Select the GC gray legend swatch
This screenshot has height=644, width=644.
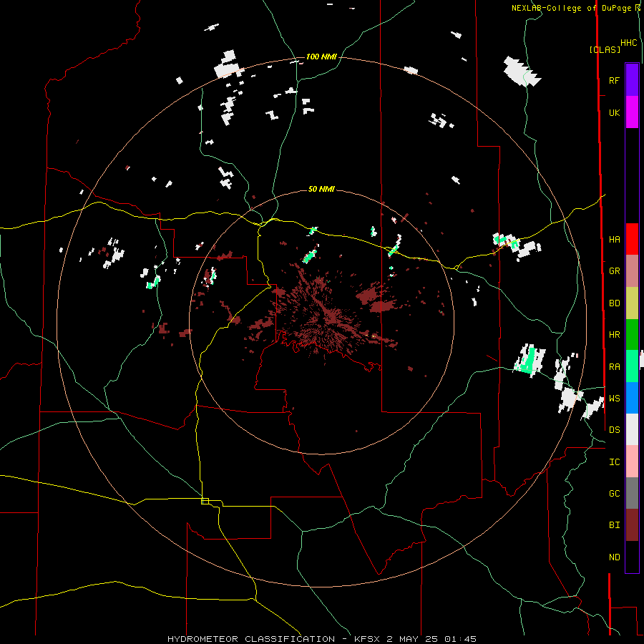tap(632, 493)
